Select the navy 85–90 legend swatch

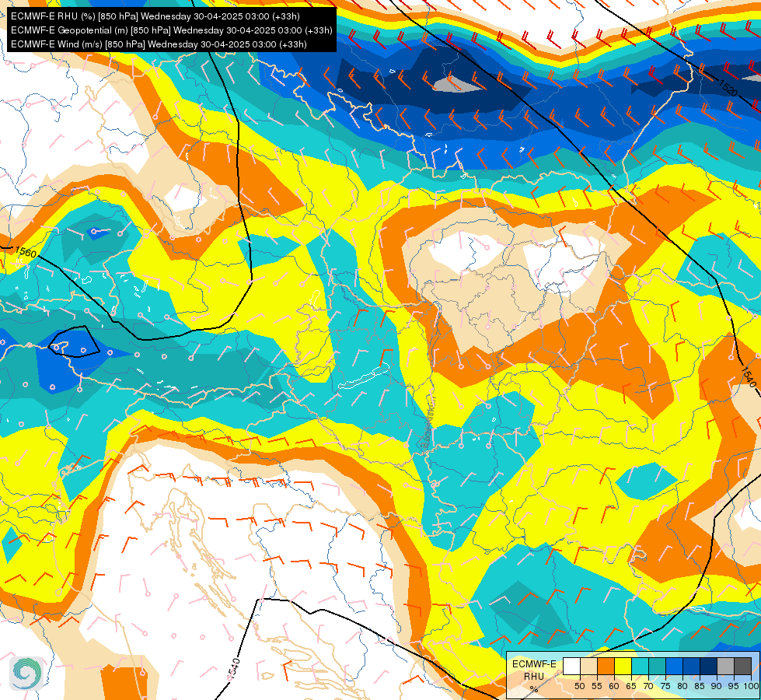(x=709, y=666)
